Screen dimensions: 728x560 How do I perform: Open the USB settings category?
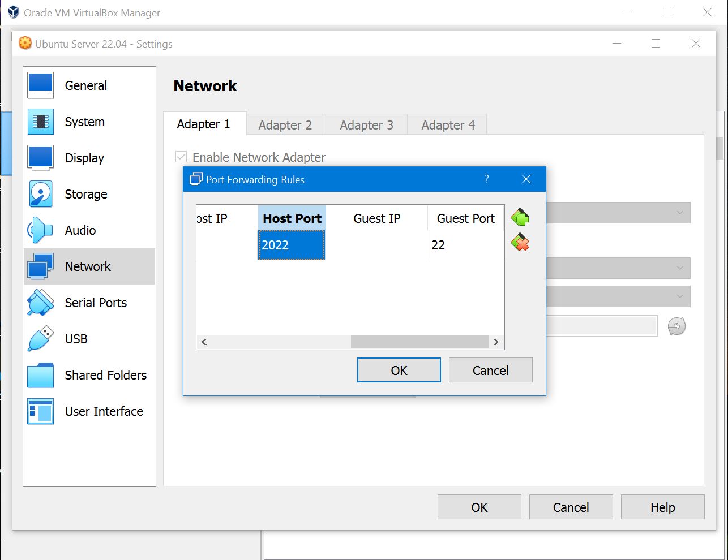[89, 339]
